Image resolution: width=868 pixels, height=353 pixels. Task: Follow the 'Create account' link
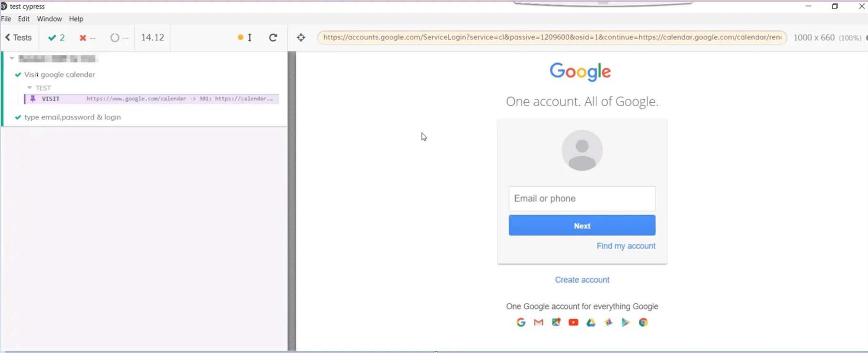[582, 280]
